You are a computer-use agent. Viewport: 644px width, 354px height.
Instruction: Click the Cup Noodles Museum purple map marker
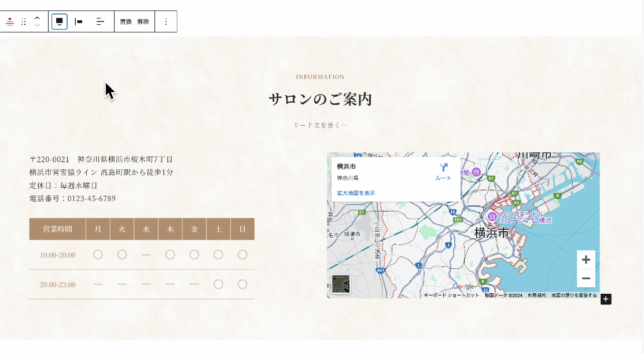coord(492,216)
